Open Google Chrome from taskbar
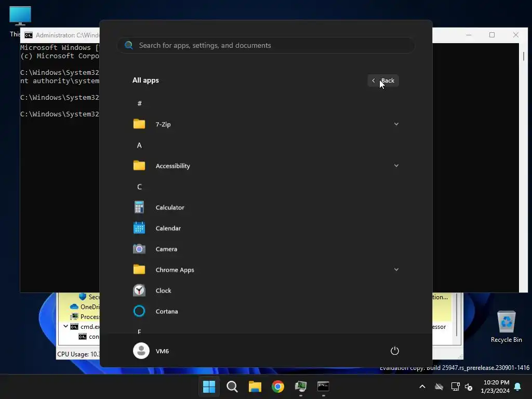The height and width of the screenshot is (399, 532). (278, 387)
